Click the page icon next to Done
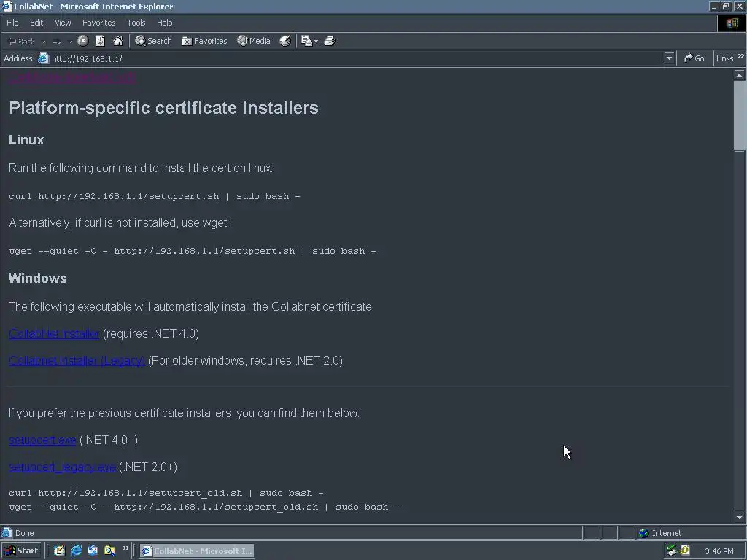This screenshot has height=560, width=747. tap(7, 533)
